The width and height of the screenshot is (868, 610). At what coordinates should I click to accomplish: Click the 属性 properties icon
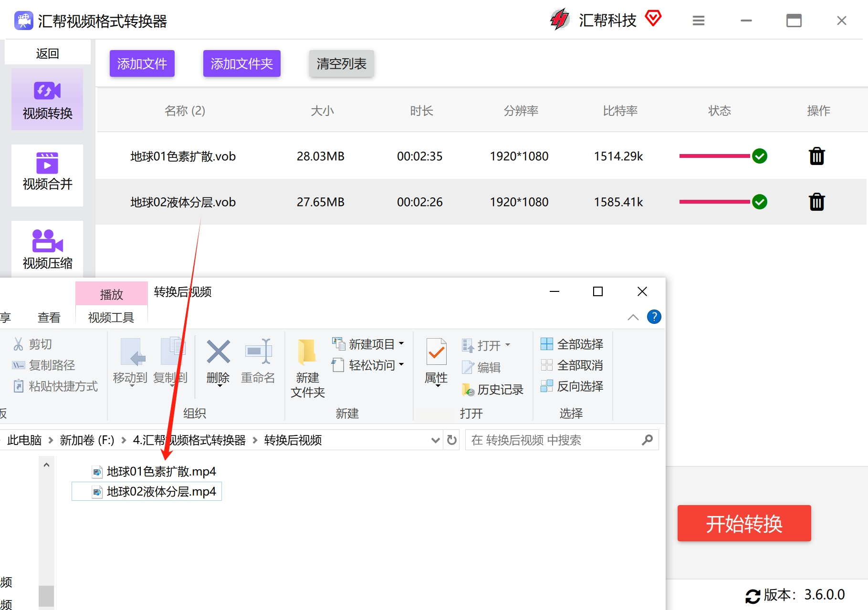[x=436, y=353]
